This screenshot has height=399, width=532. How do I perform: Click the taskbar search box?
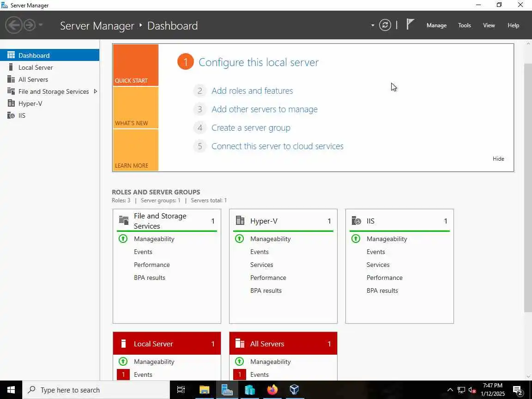click(96, 390)
